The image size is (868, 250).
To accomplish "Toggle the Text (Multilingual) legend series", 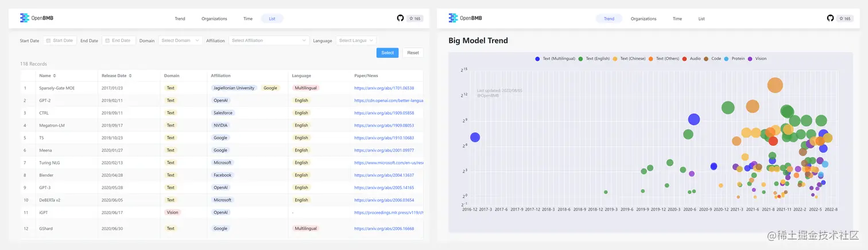I will click(555, 58).
